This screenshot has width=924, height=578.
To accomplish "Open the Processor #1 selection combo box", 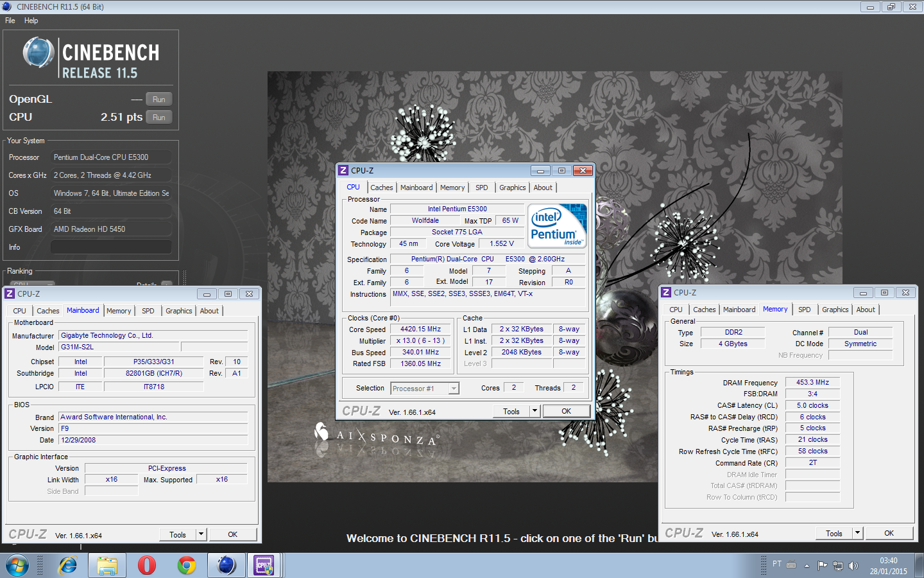I will point(425,388).
